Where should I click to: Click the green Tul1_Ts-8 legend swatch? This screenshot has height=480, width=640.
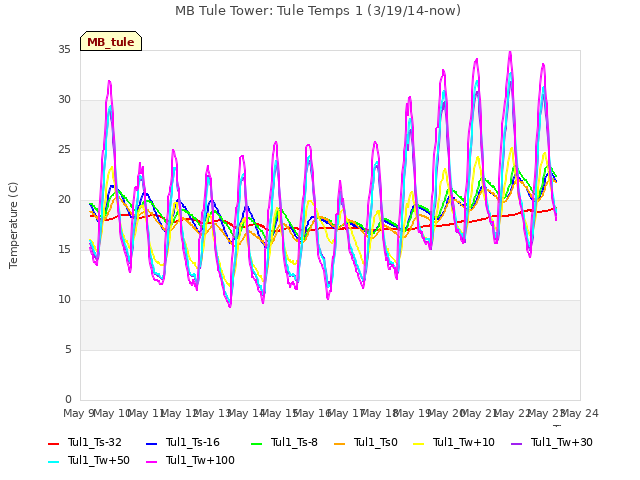click(256, 443)
